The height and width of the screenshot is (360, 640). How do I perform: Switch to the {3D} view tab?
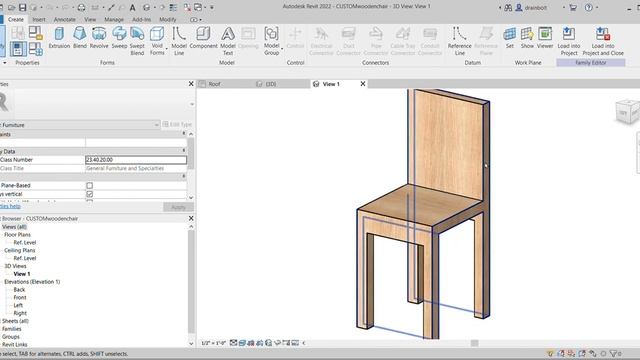click(271, 84)
